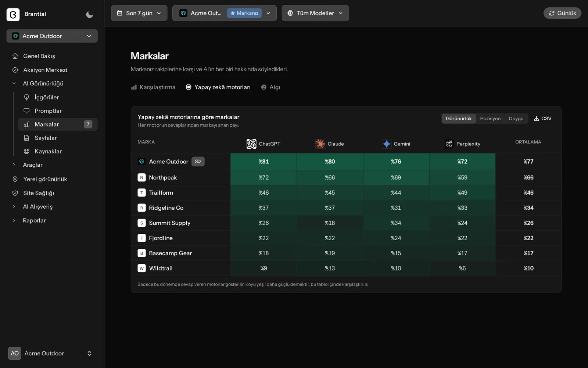Select the Pozisyon metric toggle
588x368 pixels.
click(x=490, y=118)
